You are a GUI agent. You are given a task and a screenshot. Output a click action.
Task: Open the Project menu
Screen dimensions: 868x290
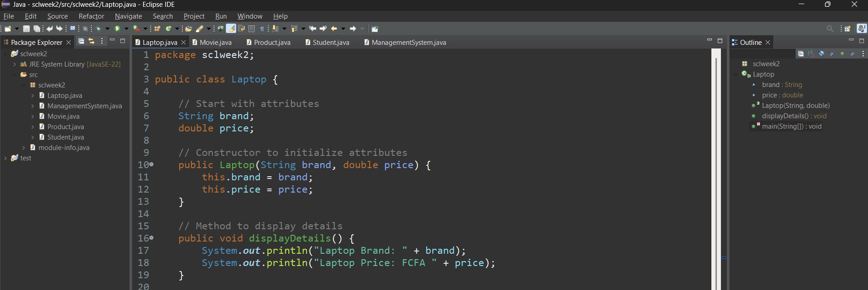pos(194,16)
